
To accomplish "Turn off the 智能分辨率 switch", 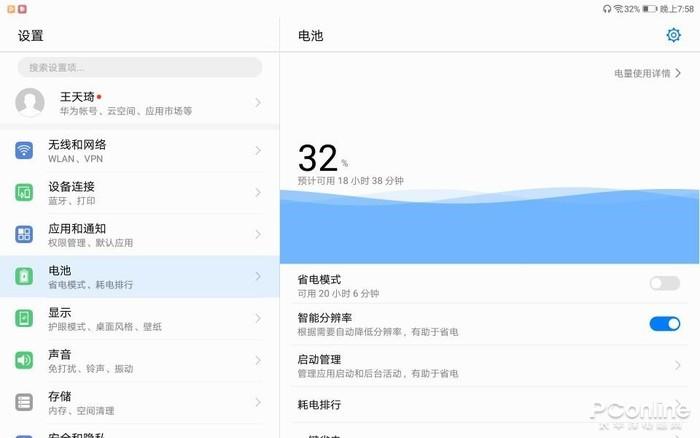I will [x=664, y=323].
